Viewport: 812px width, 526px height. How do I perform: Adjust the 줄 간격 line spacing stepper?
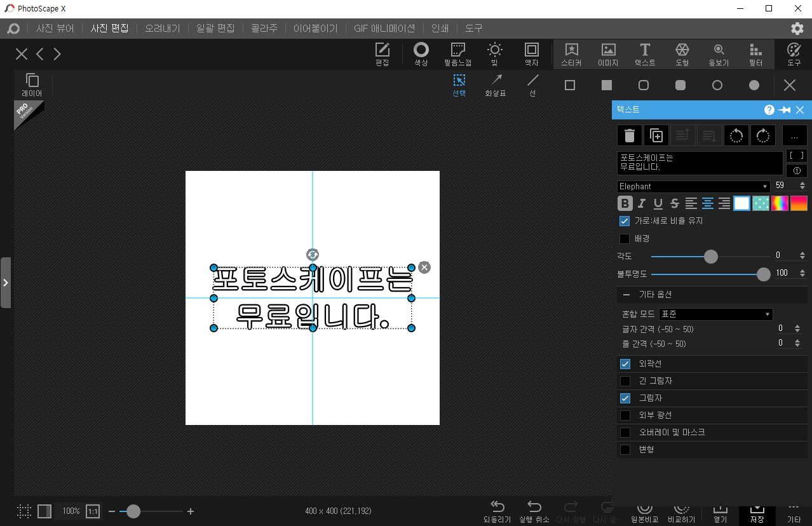pyautogui.click(x=798, y=344)
